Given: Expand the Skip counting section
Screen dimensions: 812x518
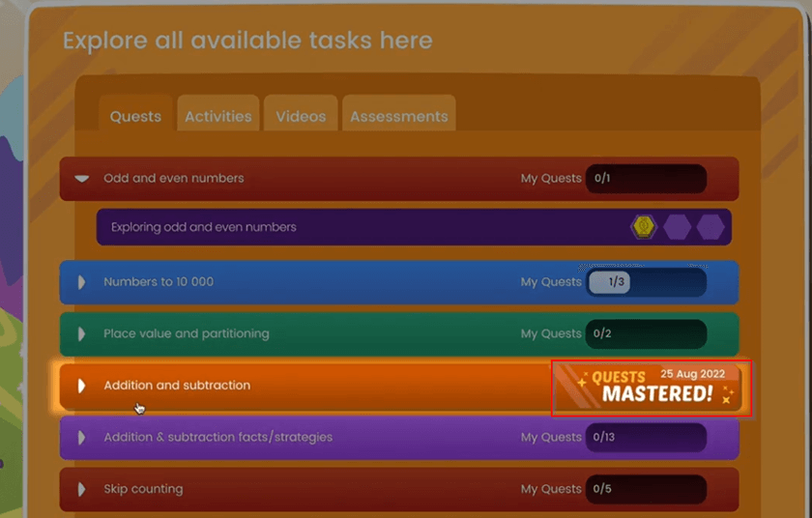Looking at the screenshot, I should pyautogui.click(x=81, y=489).
